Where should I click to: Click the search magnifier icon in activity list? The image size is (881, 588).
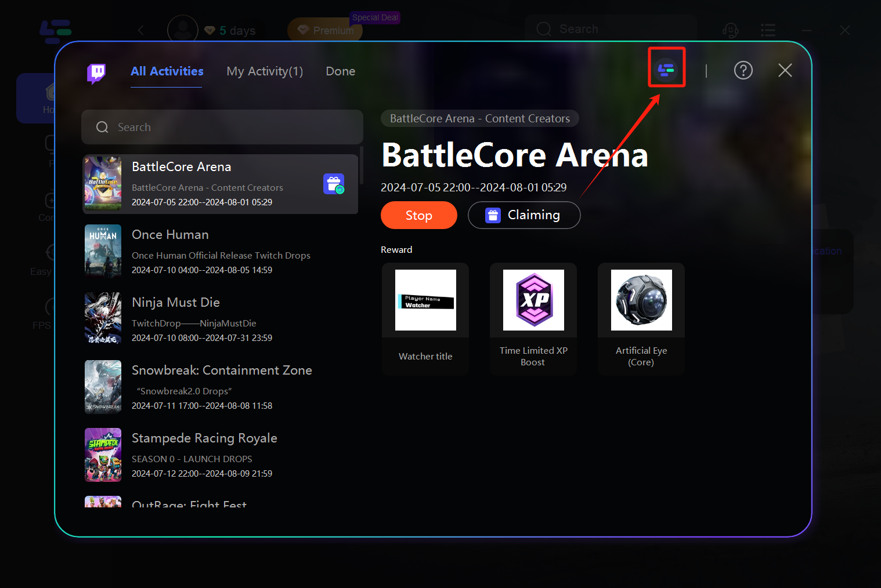pos(102,127)
